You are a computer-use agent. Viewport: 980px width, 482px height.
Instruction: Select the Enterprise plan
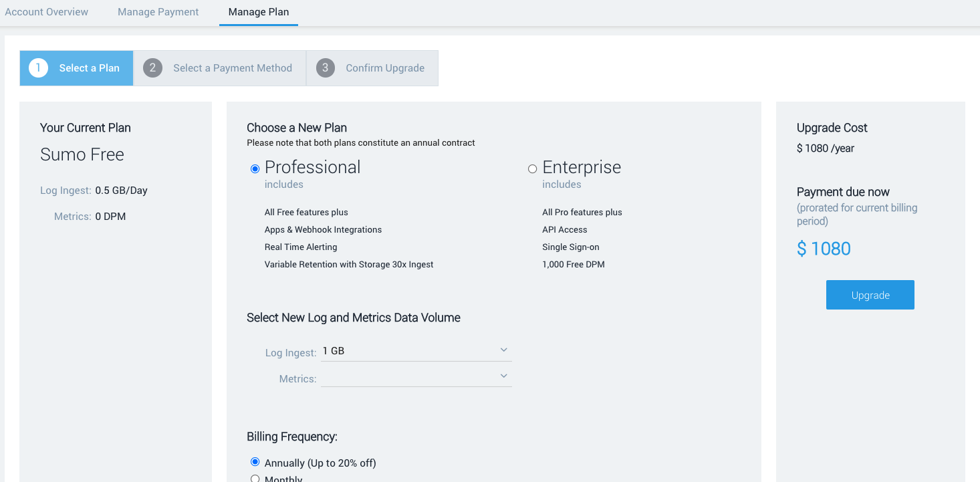532,168
